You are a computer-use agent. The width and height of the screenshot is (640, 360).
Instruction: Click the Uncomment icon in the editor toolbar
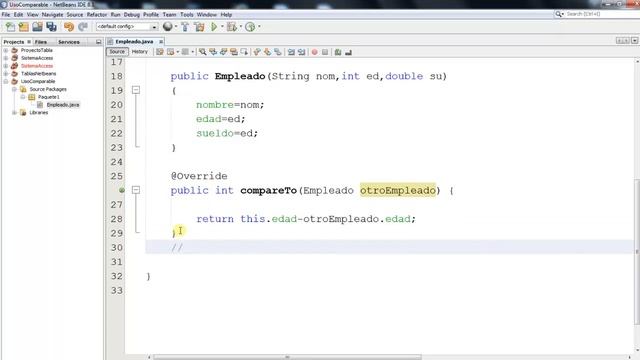point(348,52)
